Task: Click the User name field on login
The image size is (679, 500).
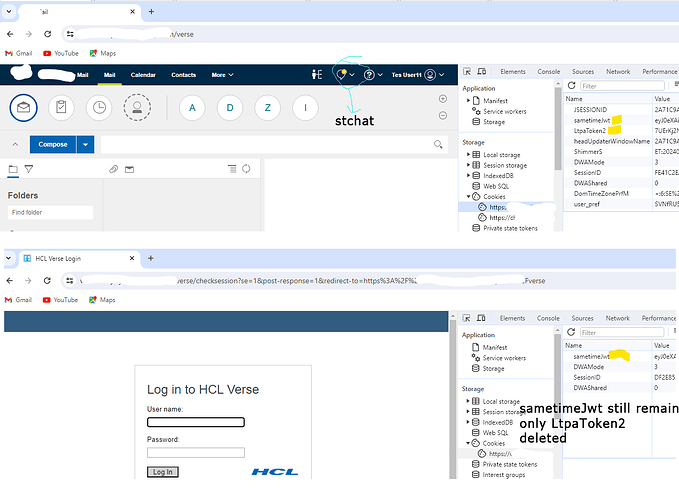Action: point(196,422)
